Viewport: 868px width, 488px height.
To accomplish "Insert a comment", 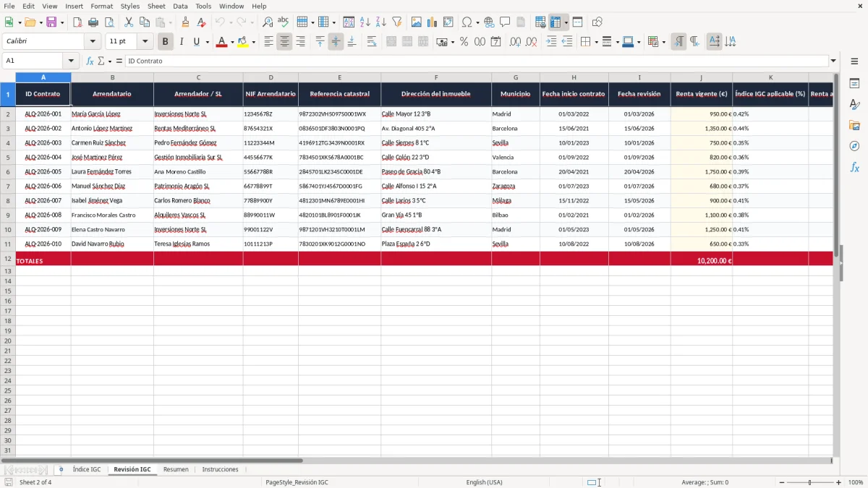I will 505,22.
